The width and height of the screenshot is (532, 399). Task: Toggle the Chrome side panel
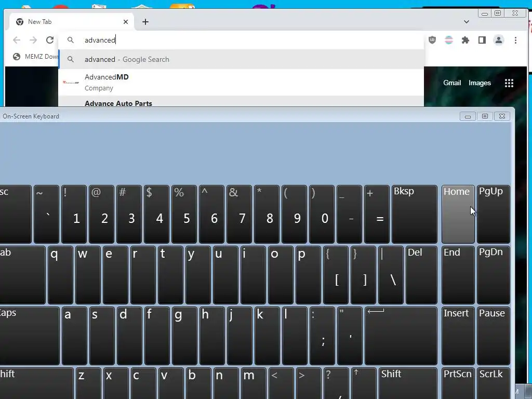(482, 40)
